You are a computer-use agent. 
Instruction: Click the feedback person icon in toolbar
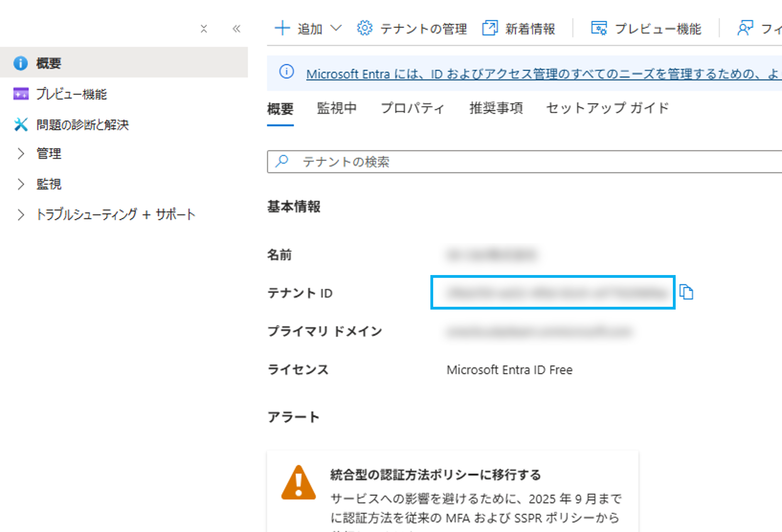pos(744,28)
